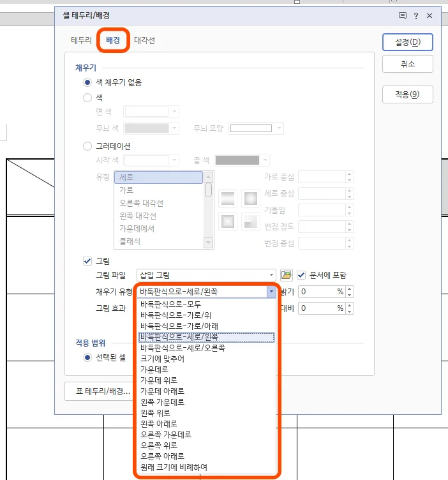
Task: Expand the 그림 파일 combo box
Action: (271, 275)
